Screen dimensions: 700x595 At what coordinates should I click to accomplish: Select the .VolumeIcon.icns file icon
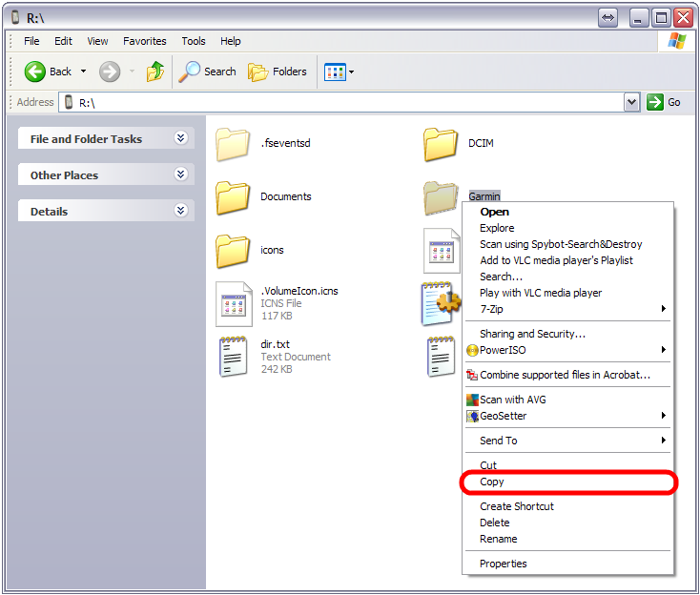[234, 304]
